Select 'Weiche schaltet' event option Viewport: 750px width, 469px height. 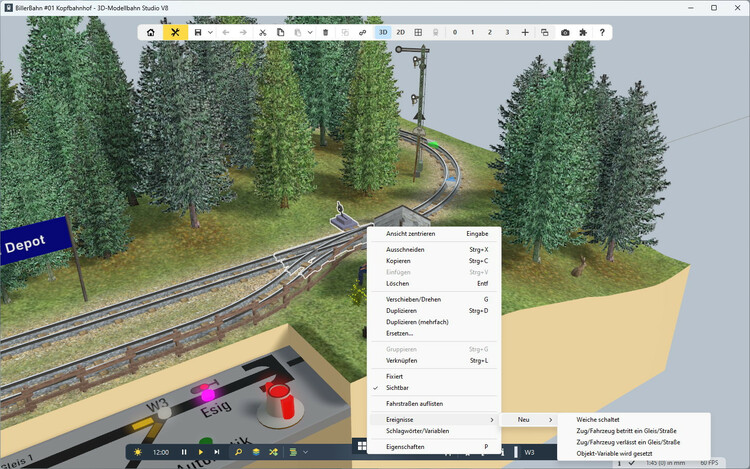point(598,419)
